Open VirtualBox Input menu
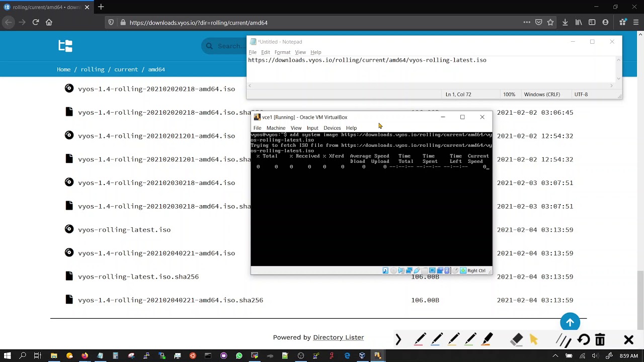The image size is (644, 362). (x=312, y=128)
